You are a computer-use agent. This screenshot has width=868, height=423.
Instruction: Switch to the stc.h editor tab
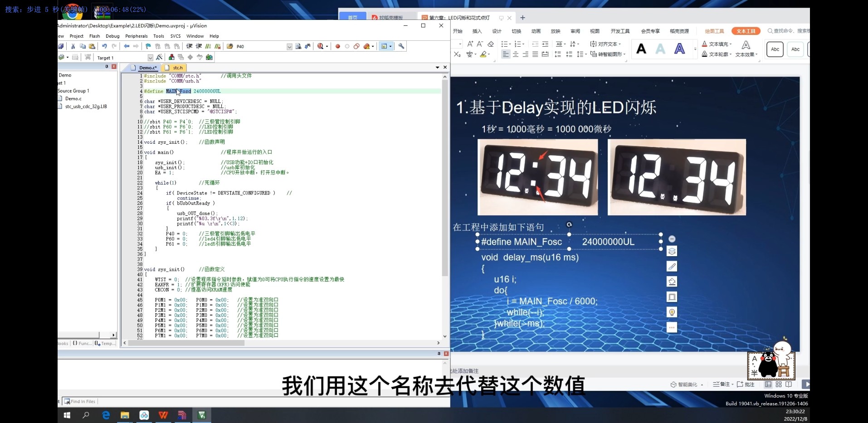(174, 68)
